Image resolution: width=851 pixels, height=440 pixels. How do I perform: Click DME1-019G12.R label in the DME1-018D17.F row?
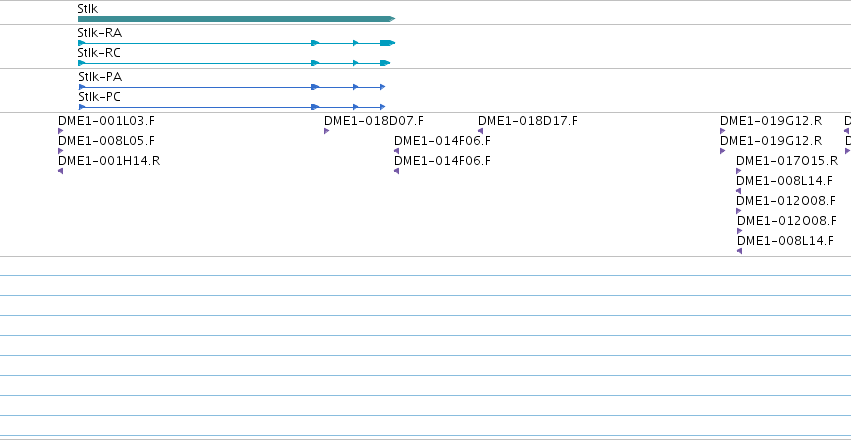tap(771, 120)
